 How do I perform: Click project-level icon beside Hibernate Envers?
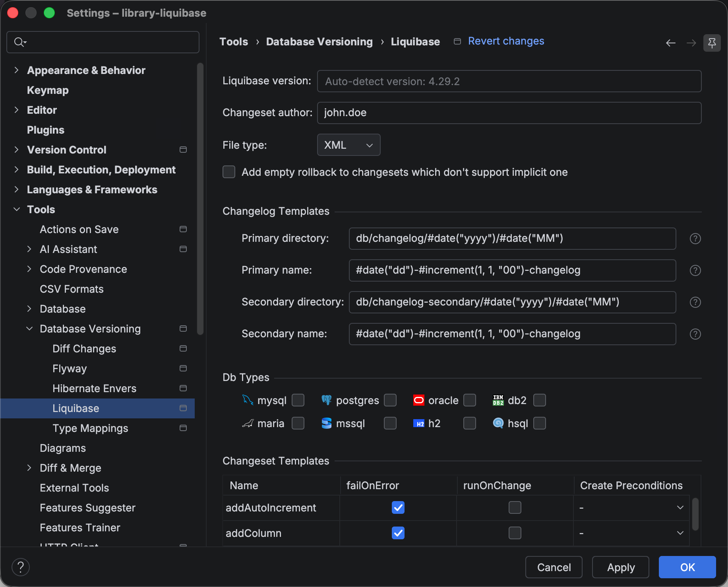point(183,388)
